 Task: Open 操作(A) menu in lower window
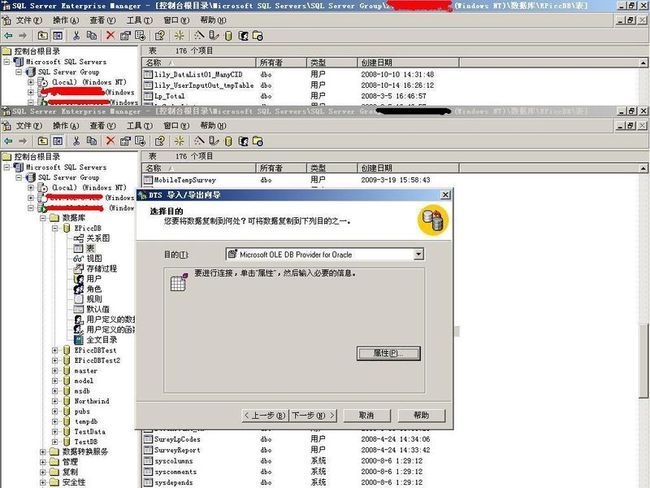(x=65, y=126)
